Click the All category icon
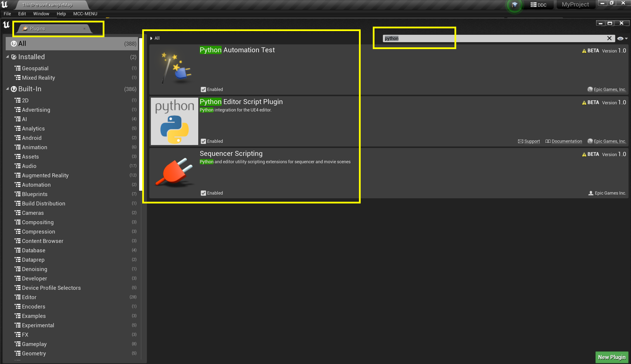 pos(14,44)
